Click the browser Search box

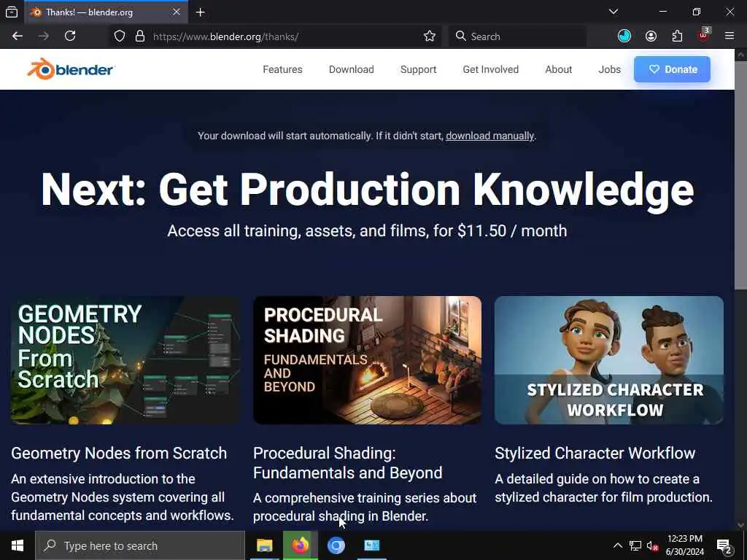517,36
